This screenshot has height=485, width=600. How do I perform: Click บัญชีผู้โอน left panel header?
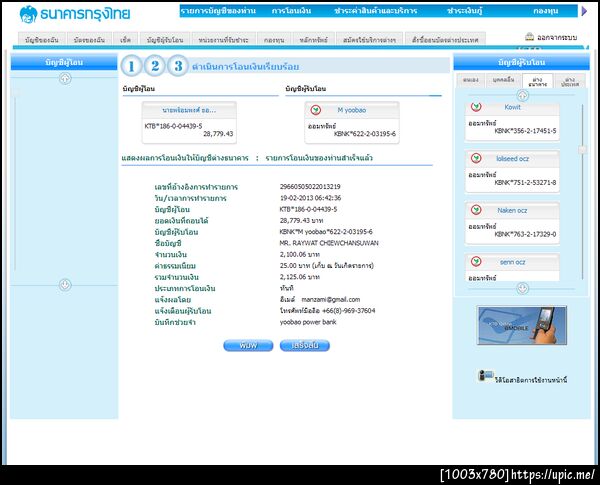tap(64, 62)
